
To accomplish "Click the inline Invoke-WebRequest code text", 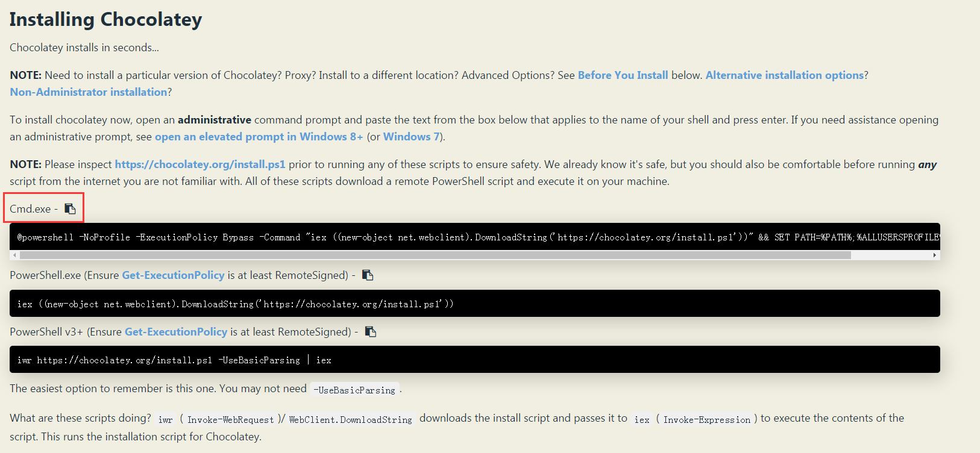I will (x=231, y=420).
